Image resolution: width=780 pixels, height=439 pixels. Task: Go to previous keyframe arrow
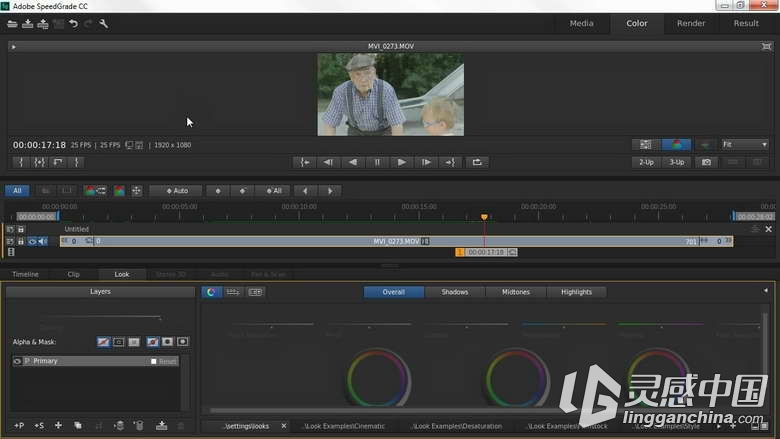click(x=305, y=191)
